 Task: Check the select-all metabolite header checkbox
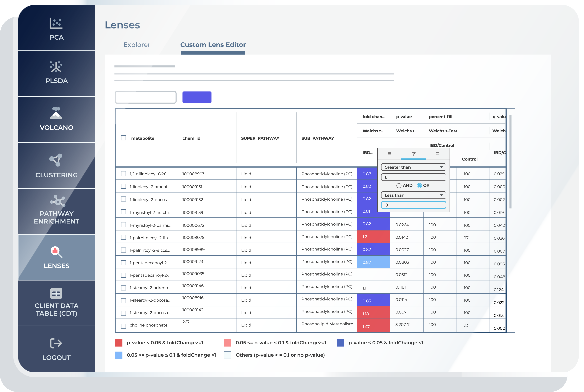[124, 138]
